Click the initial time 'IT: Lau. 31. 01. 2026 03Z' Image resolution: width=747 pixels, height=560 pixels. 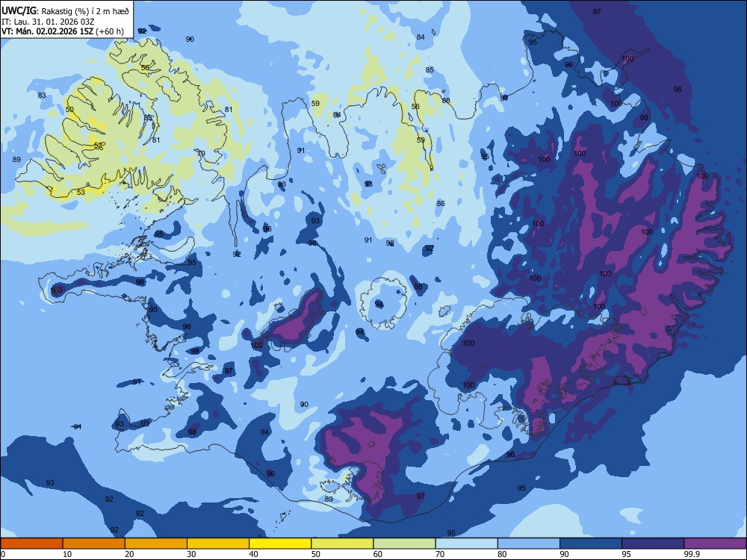[48, 22]
